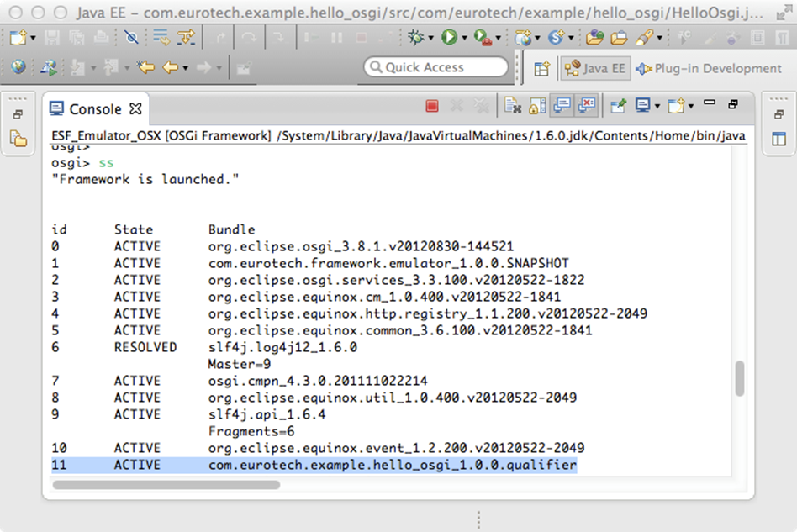The image size is (797, 532).
Task: Click the Skip All Breakpoints icon
Action: 131,37
